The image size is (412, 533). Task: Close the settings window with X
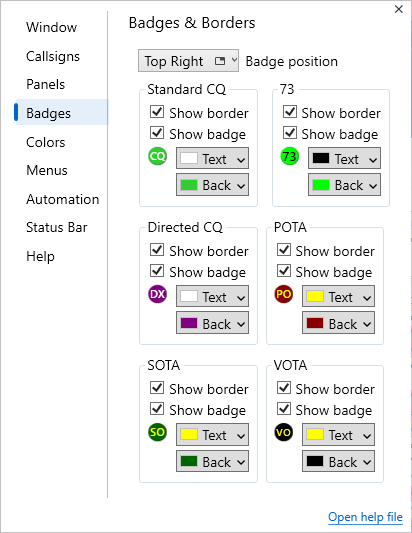[x=399, y=9]
